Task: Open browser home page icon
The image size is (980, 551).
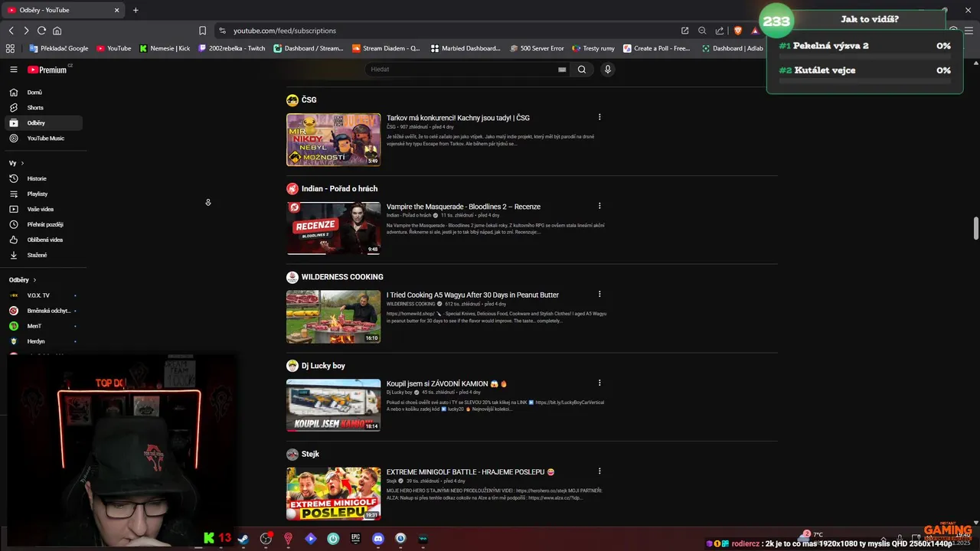Action: (57, 31)
